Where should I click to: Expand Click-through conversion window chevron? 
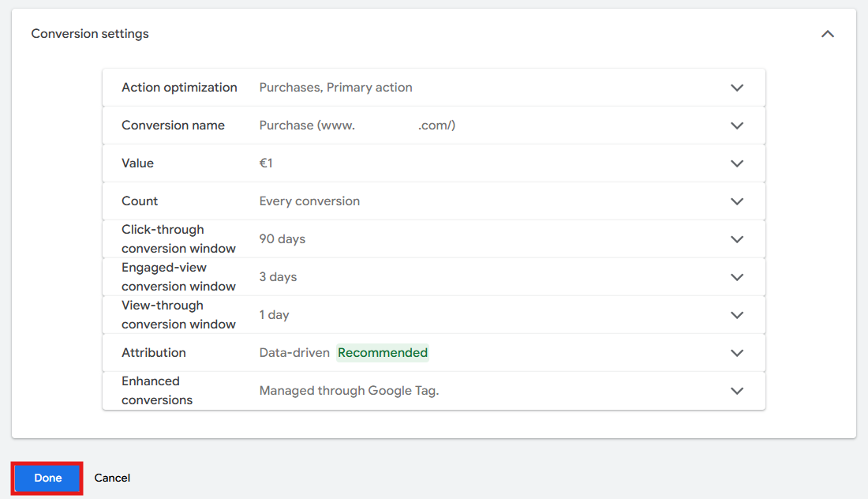[x=737, y=239]
